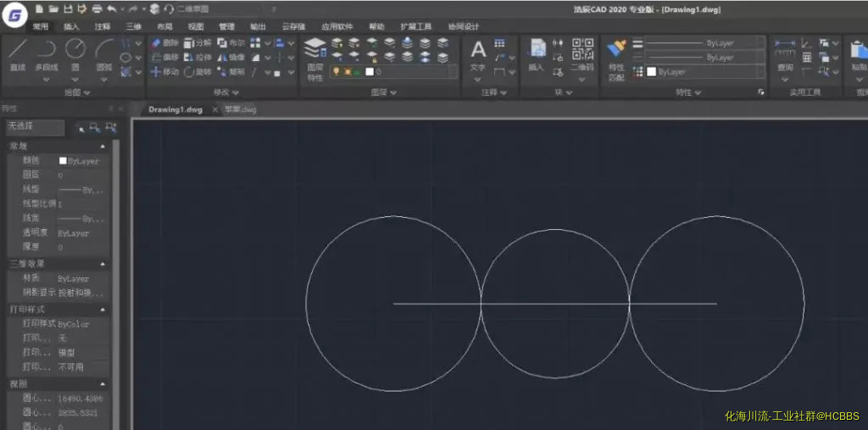The image size is (868, 430).
Task: Open the 扩展工具 ribbon tab
Action: coord(415,26)
